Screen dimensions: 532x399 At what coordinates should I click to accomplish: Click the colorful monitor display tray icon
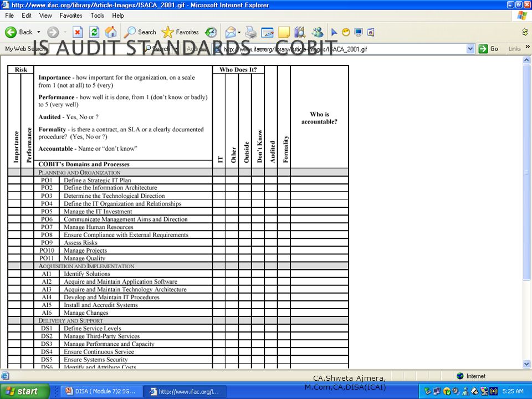pyautogui.click(x=484, y=391)
